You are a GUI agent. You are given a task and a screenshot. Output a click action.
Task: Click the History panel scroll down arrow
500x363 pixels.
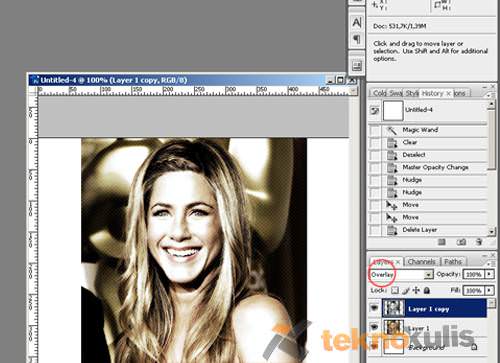coord(491,231)
